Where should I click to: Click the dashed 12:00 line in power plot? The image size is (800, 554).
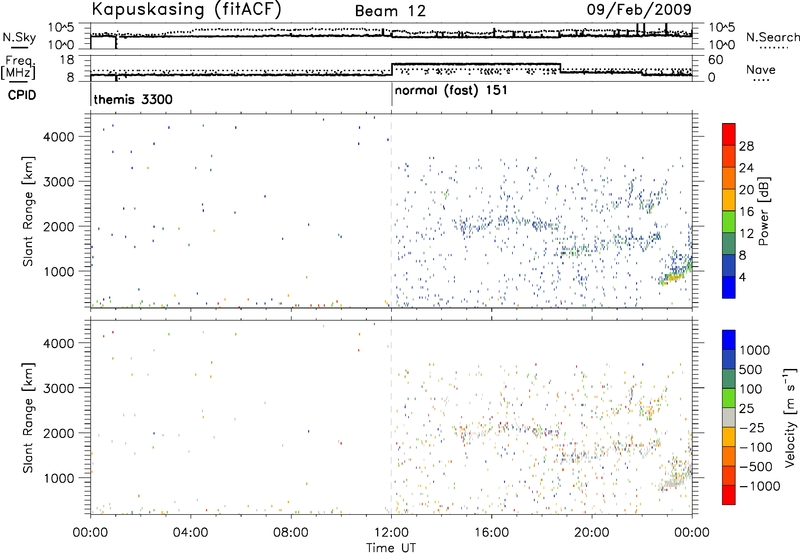coord(391,211)
